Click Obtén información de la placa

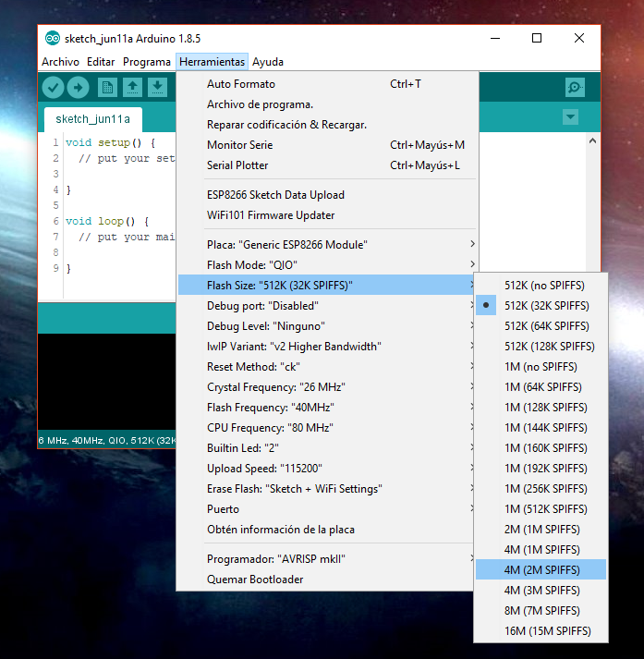327,530
